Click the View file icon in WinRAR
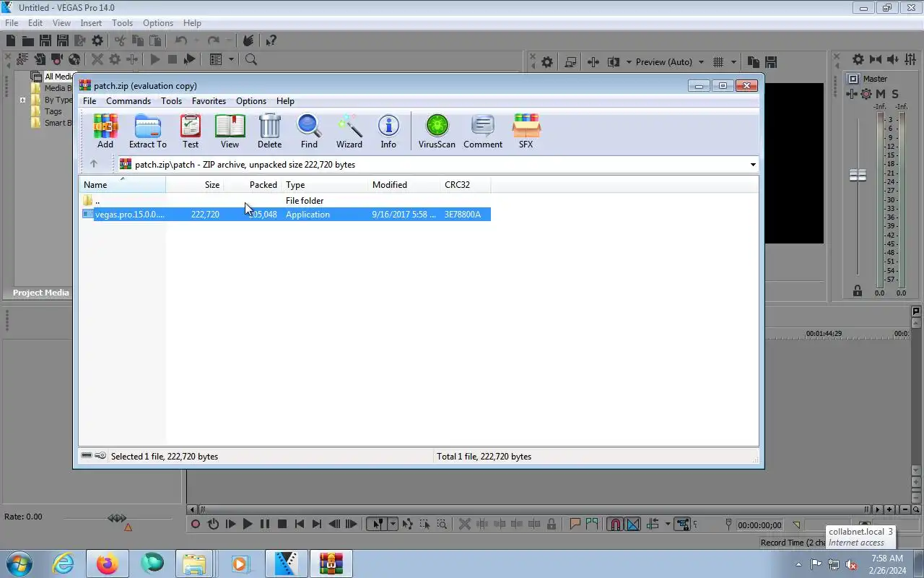 pyautogui.click(x=230, y=131)
